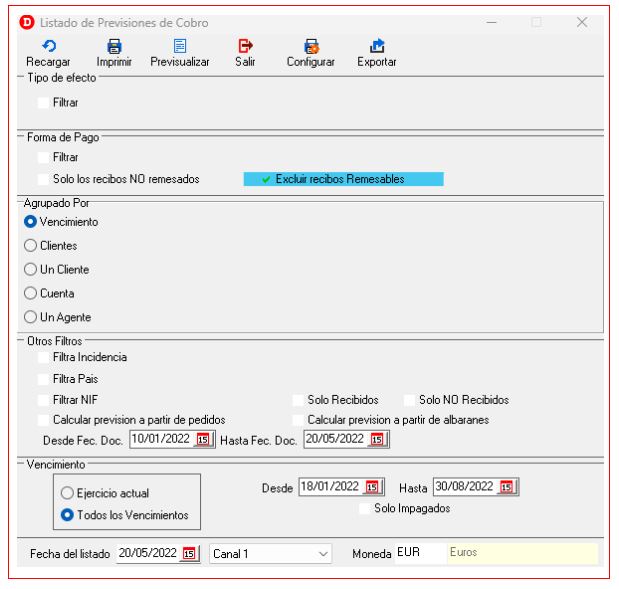Open the Configurar printer settings

pyautogui.click(x=310, y=45)
